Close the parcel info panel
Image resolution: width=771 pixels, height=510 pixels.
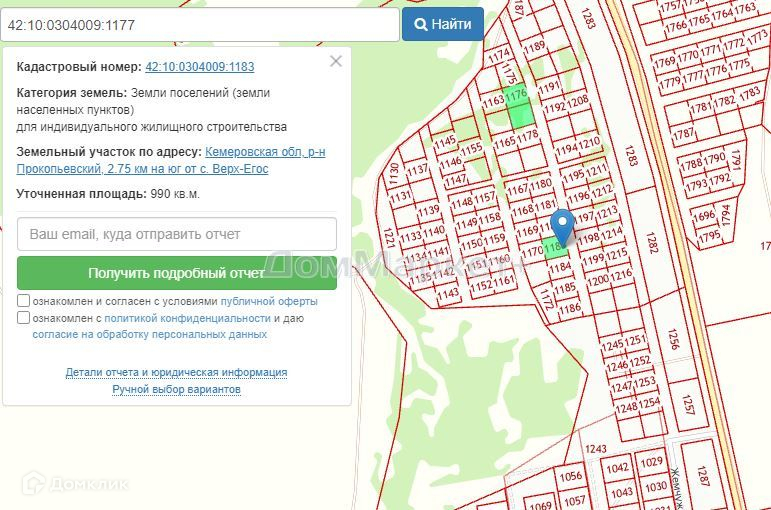(x=336, y=61)
